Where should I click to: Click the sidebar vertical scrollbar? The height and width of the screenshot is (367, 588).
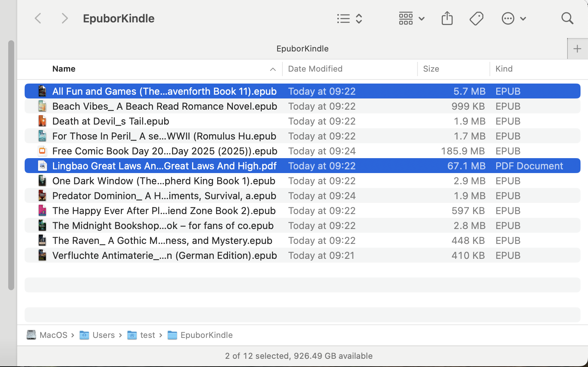point(11,165)
